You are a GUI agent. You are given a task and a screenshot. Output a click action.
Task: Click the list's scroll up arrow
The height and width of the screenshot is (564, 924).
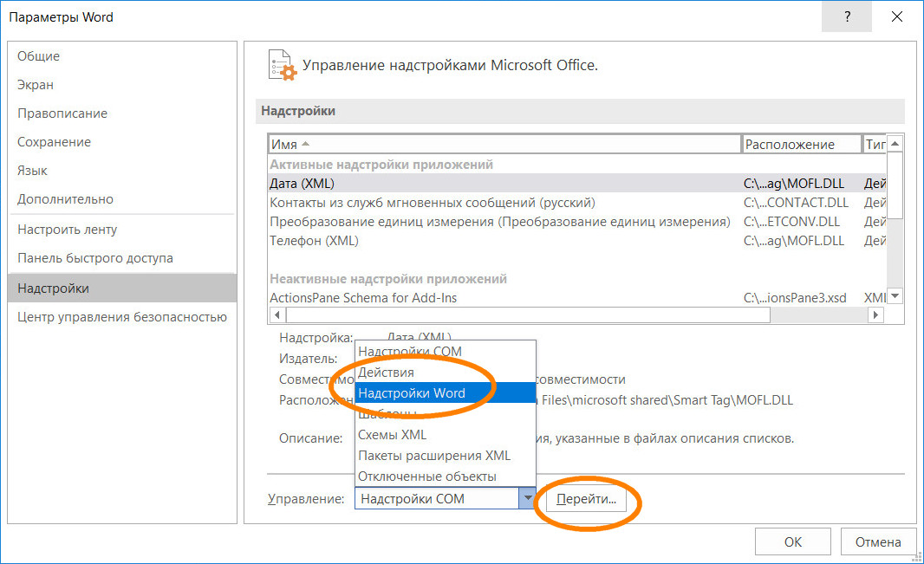pyautogui.click(x=895, y=144)
